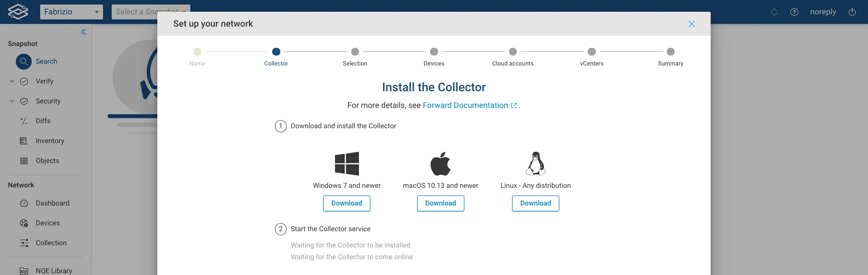Download the Linux collector
This screenshot has height=275, width=868.
536,203
